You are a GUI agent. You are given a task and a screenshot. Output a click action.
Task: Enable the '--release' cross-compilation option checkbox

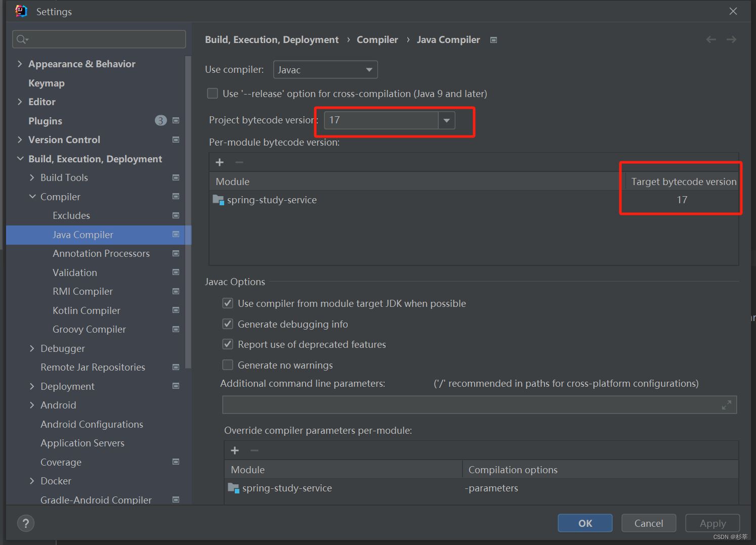pyautogui.click(x=213, y=94)
